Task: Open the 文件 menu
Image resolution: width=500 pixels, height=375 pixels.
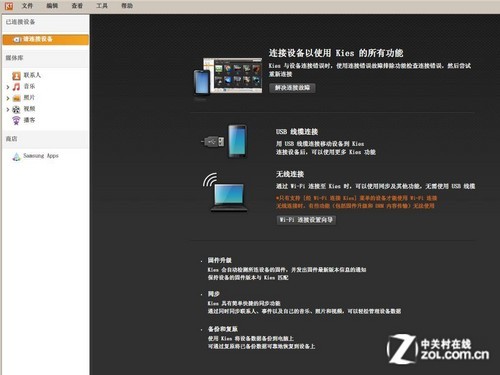Action: pos(27,6)
